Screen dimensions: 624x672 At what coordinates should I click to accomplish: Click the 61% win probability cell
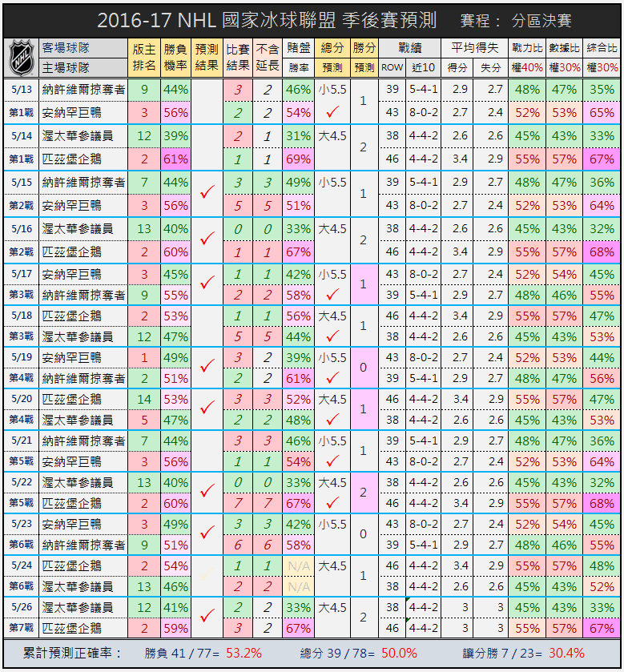click(175, 159)
